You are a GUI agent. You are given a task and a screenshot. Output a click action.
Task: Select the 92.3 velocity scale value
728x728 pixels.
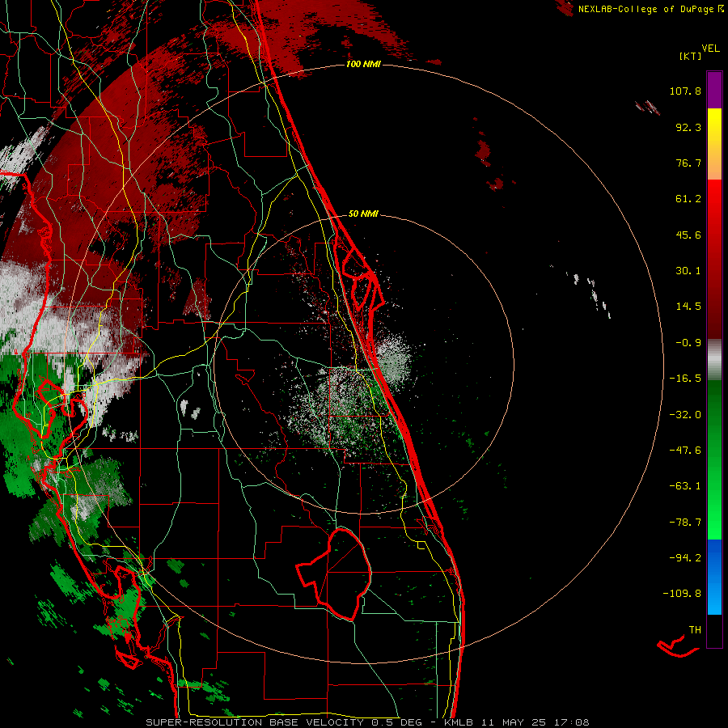688,127
